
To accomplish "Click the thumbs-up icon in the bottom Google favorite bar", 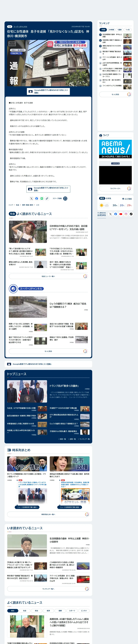I will 9,364.
